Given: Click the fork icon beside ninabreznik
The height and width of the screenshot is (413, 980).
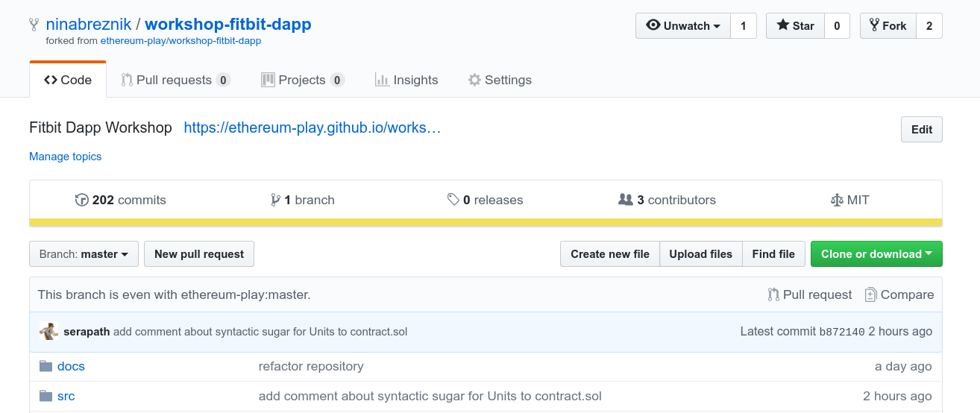Looking at the screenshot, I should click(34, 25).
